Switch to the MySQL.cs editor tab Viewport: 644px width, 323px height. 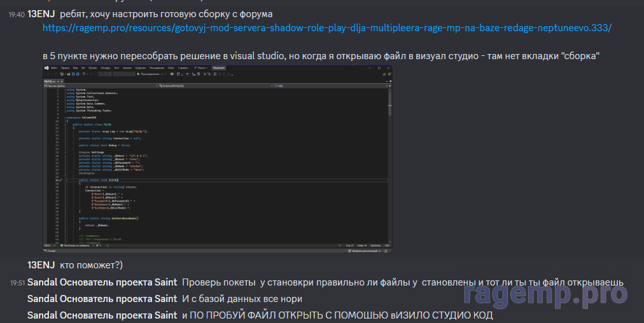50,81
